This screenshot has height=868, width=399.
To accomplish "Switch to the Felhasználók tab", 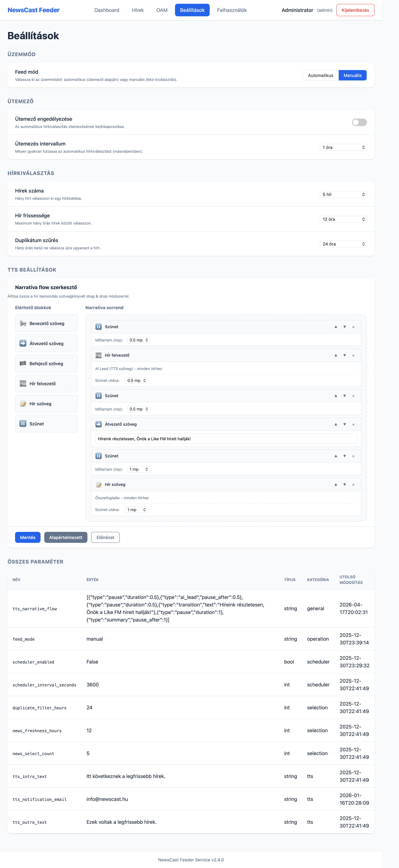I will [x=232, y=10].
